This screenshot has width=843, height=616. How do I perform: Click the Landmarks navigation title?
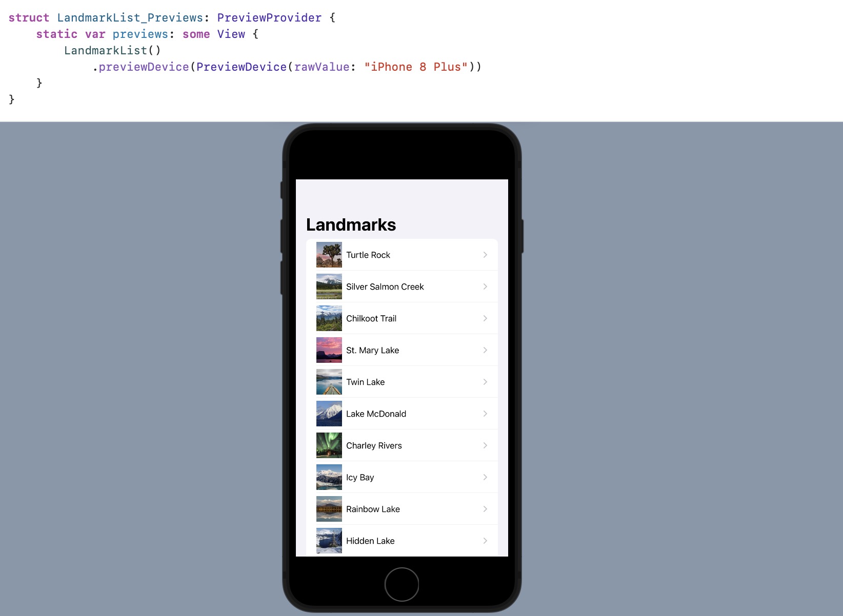point(351,224)
